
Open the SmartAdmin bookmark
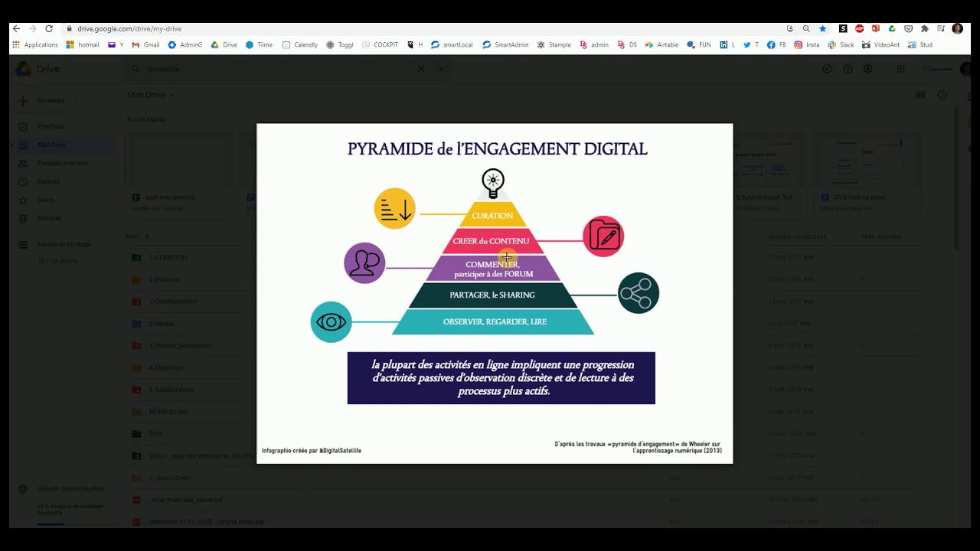point(505,45)
